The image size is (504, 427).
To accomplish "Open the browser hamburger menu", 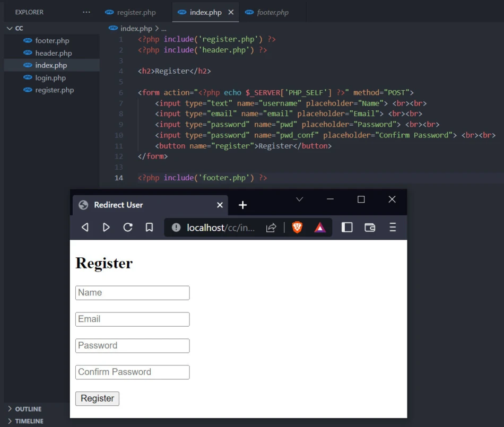I will coord(393,228).
